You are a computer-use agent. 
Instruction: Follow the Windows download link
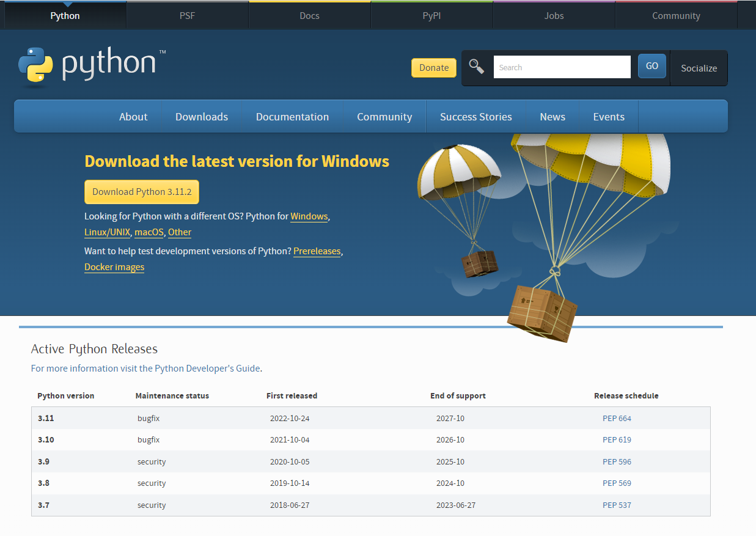[309, 216]
